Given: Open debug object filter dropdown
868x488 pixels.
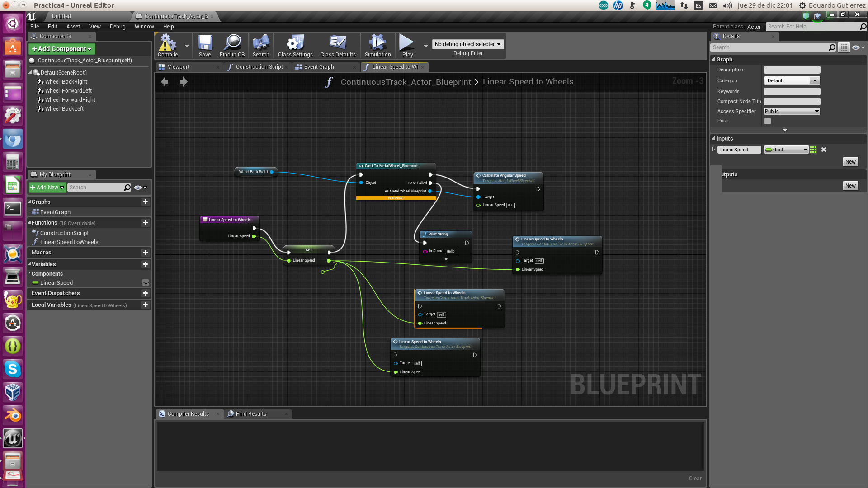Looking at the screenshot, I should [467, 44].
